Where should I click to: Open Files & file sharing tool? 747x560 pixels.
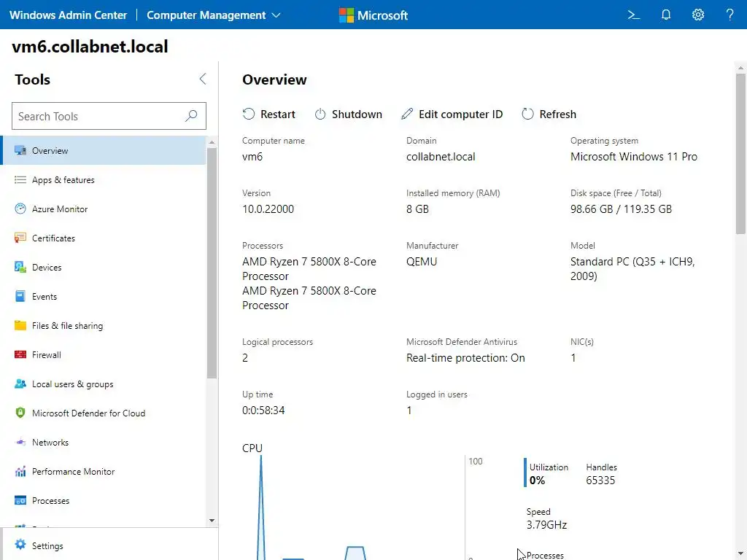tap(104, 325)
